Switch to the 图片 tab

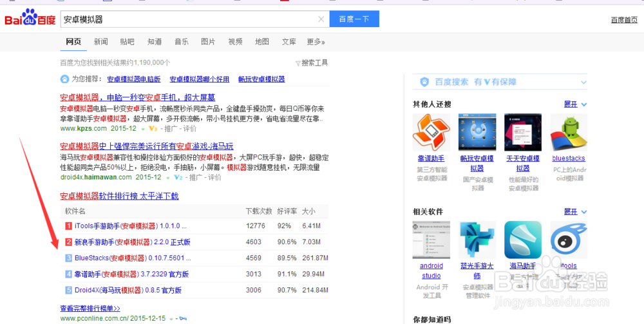click(208, 41)
